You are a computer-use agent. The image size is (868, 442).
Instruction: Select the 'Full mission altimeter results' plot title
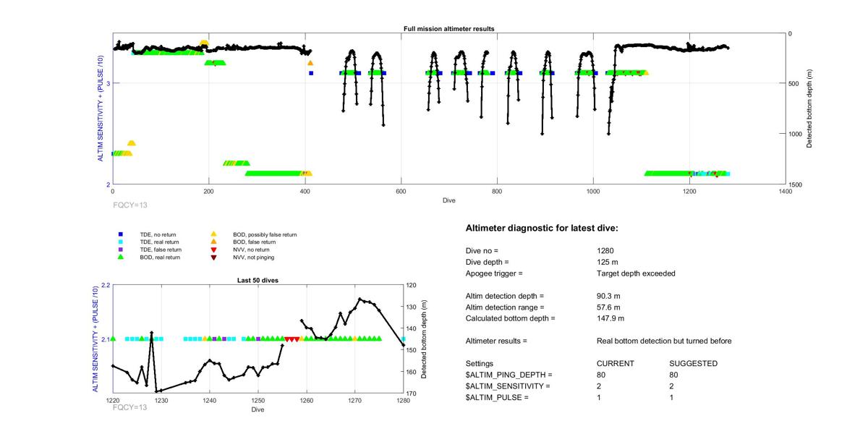pyautogui.click(x=448, y=29)
